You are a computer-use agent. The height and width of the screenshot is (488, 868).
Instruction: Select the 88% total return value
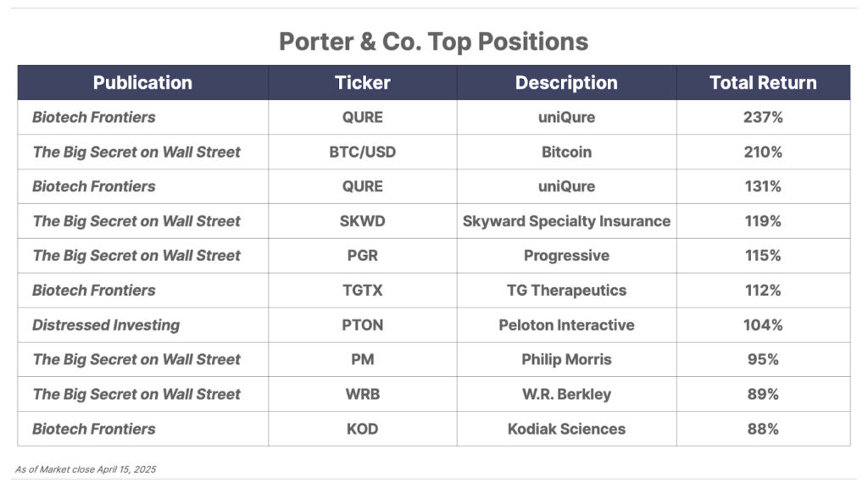pyautogui.click(x=763, y=429)
